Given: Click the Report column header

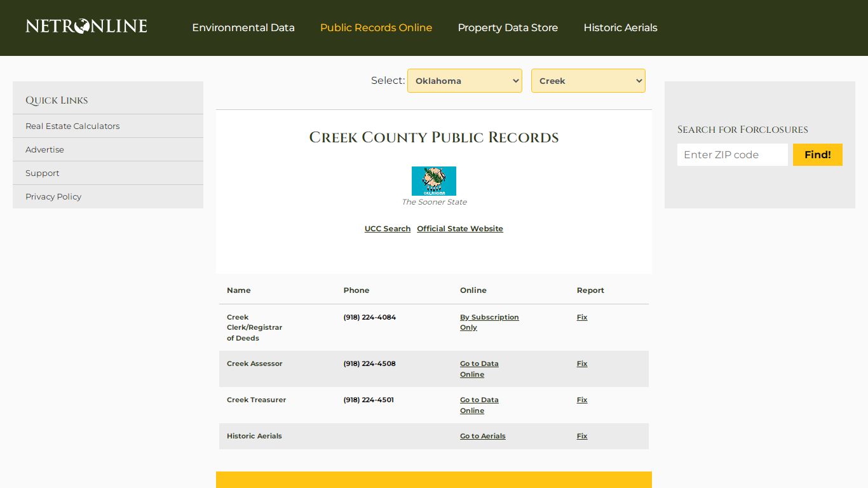Looking at the screenshot, I should [x=590, y=290].
